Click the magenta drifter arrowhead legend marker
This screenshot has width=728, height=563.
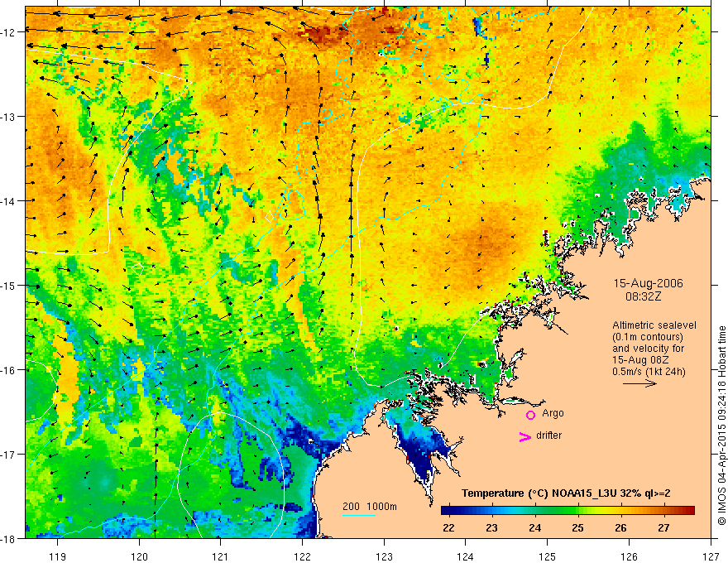tap(524, 436)
